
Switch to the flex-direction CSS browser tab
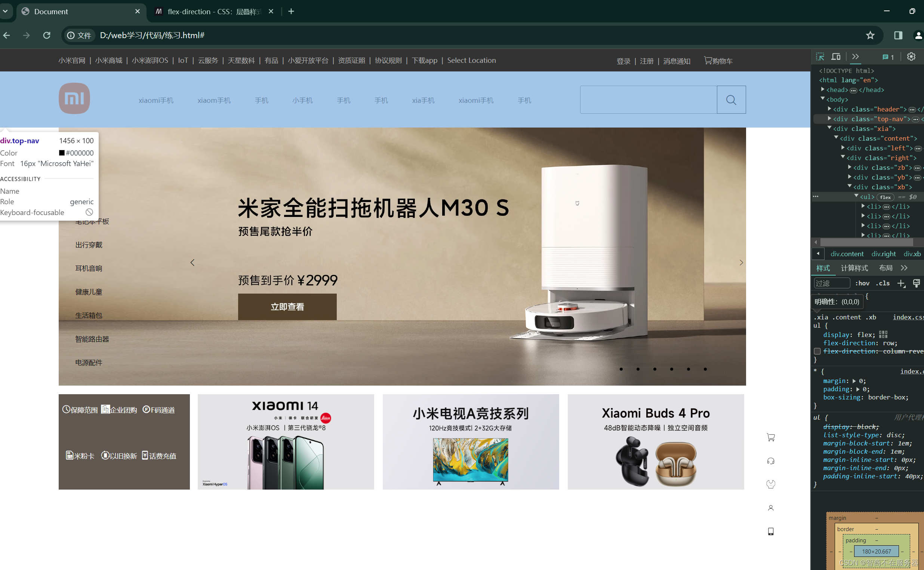214,11
